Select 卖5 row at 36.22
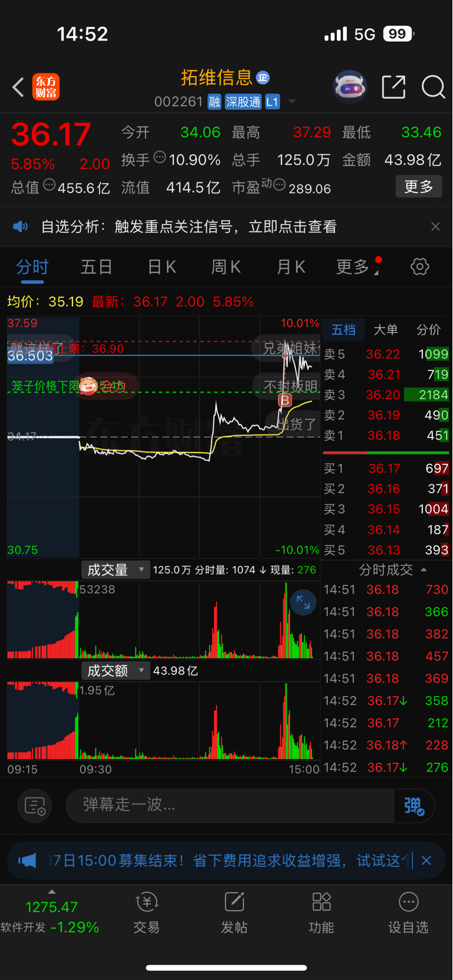The width and height of the screenshot is (453, 980). (x=386, y=354)
